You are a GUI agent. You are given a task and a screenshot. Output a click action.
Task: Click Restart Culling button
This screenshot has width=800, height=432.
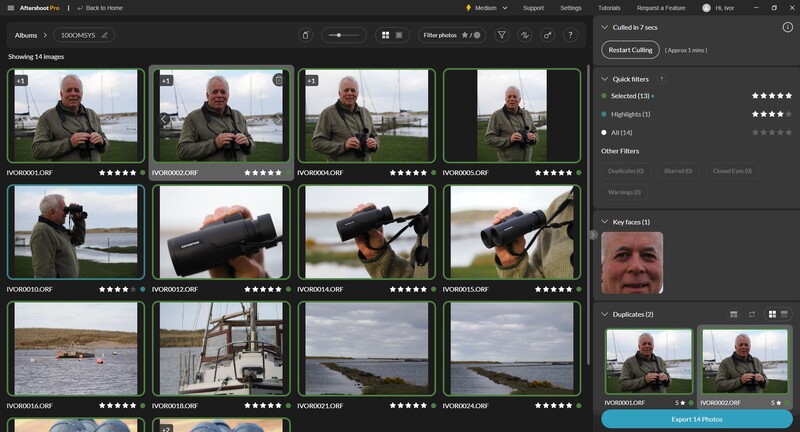coord(630,50)
